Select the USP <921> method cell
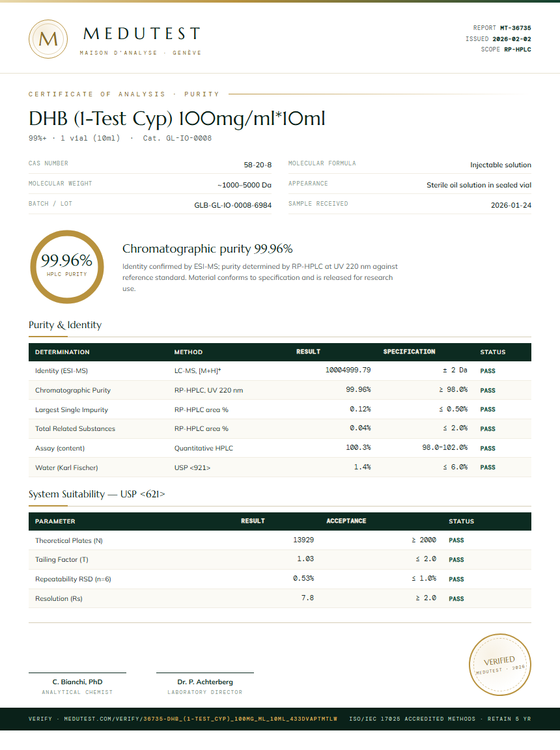This screenshot has height=750, width=560. (x=192, y=468)
